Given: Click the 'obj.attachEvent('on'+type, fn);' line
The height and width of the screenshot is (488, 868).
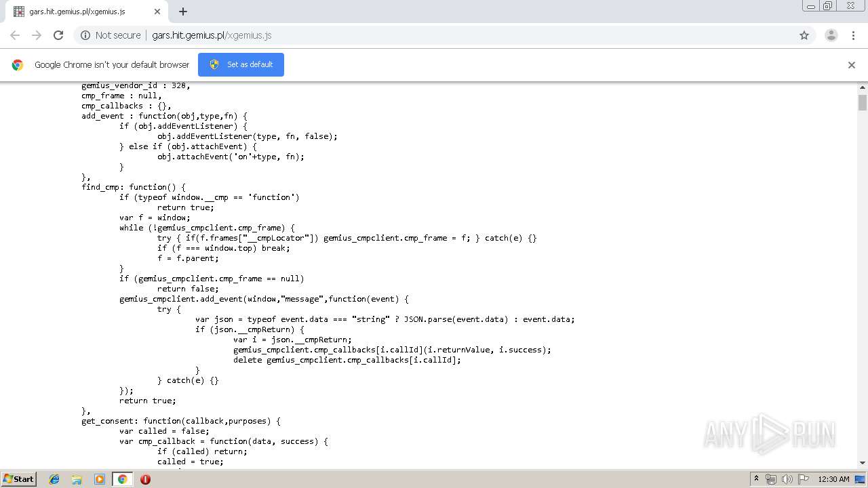Looking at the screenshot, I should [231, 157].
